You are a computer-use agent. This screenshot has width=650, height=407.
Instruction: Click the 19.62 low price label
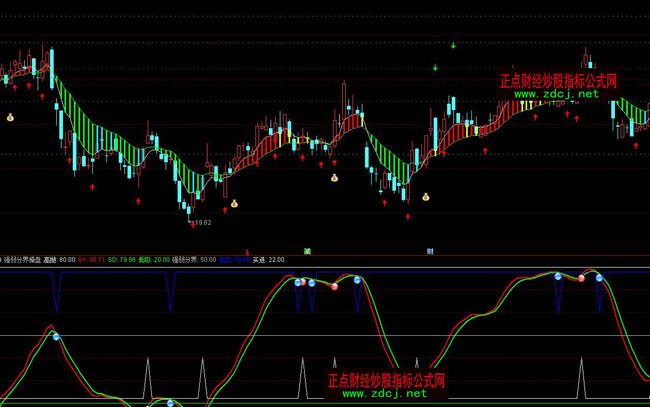click(x=202, y=223)
